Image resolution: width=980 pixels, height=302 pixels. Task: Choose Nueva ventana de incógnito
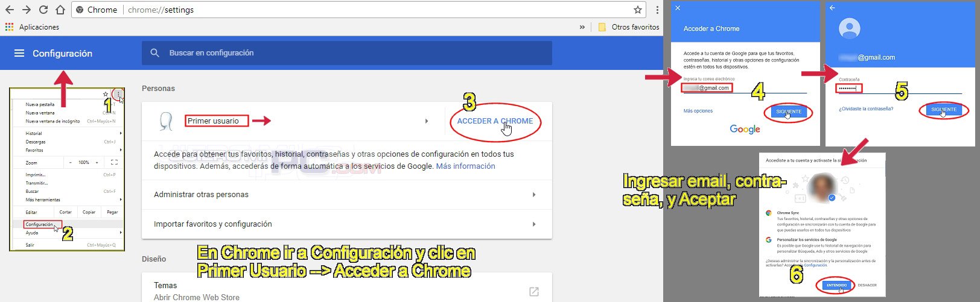point(52,121)
